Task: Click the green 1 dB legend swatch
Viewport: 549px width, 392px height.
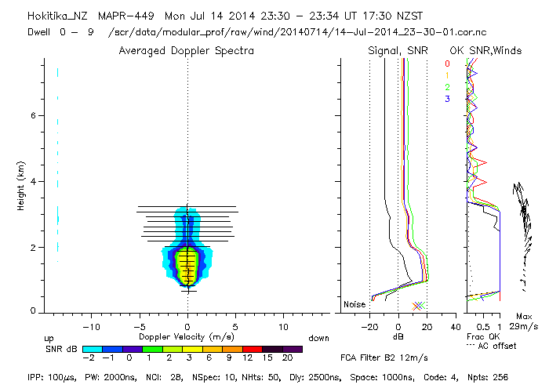Action: point(152,349)
